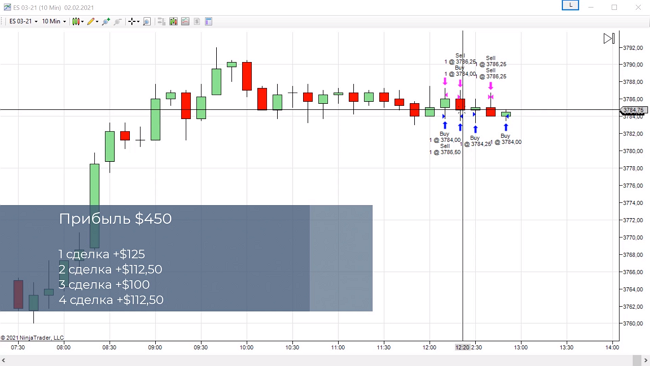
Task: Click the zoom in icon
Action: click(x=106, y=22)
